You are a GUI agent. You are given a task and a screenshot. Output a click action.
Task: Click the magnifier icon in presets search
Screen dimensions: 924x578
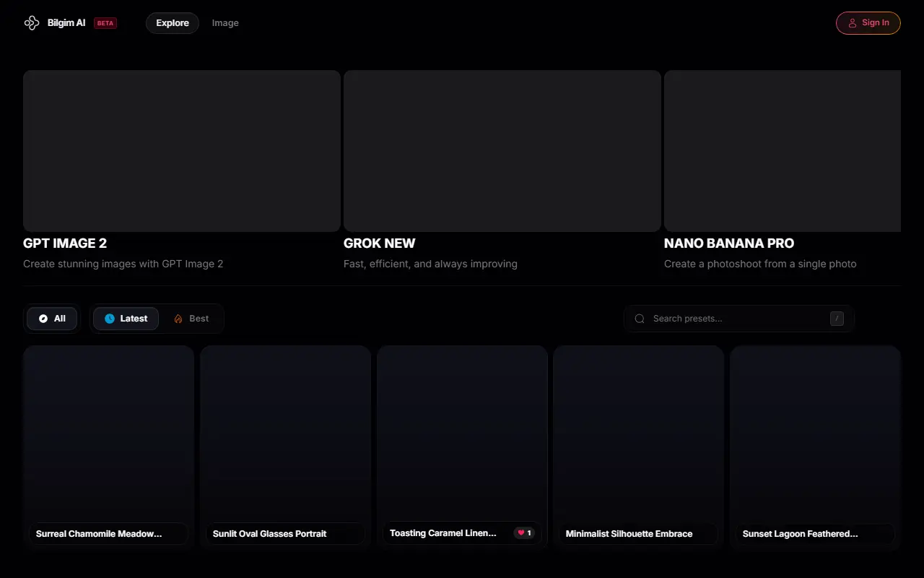click(640, 319)
